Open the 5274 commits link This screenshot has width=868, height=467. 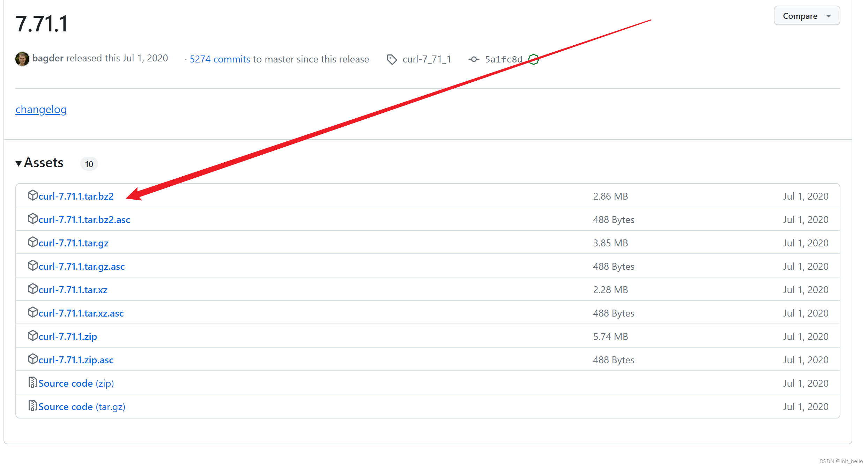[220, 59]
